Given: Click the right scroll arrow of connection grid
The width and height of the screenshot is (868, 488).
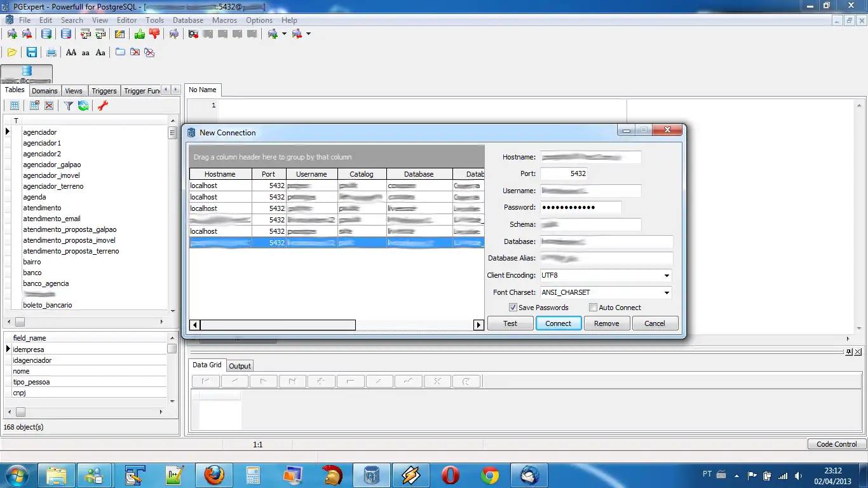Looking at the screenshot, I should click(x=479, y=325).
